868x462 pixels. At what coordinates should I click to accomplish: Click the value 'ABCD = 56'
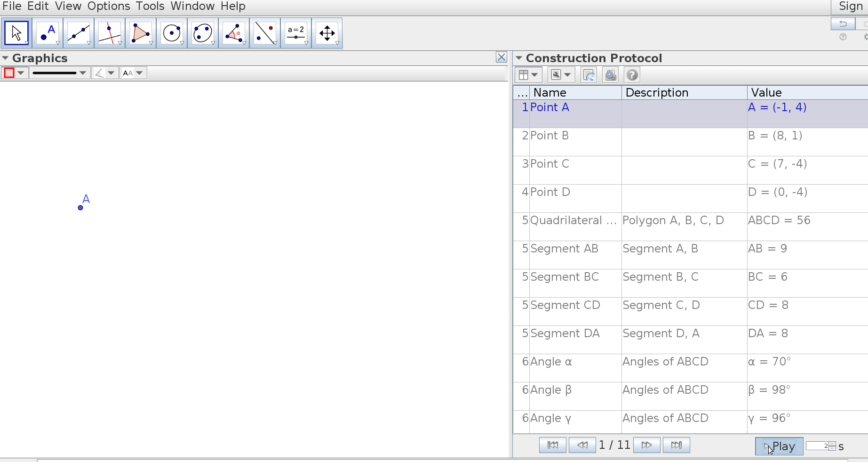point(779,220)
